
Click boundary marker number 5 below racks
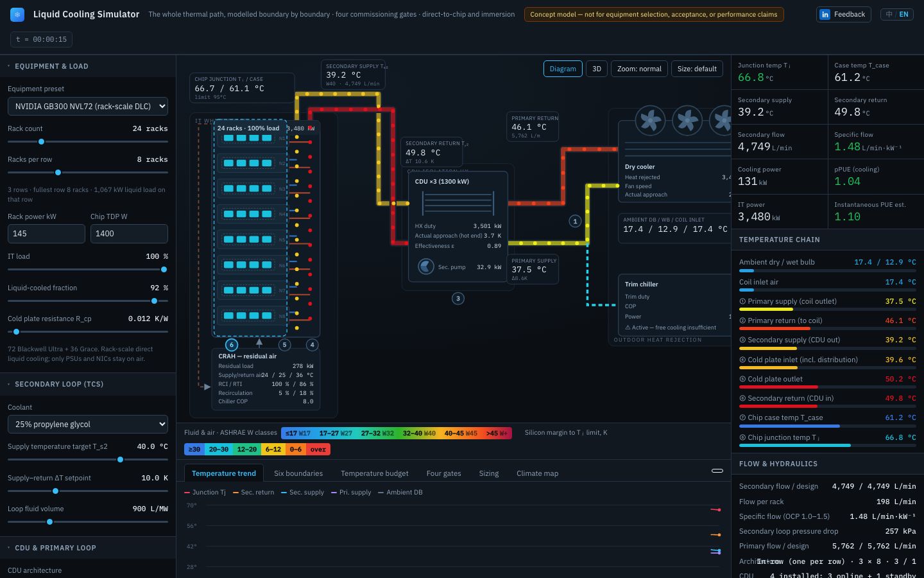pos(284,345)
